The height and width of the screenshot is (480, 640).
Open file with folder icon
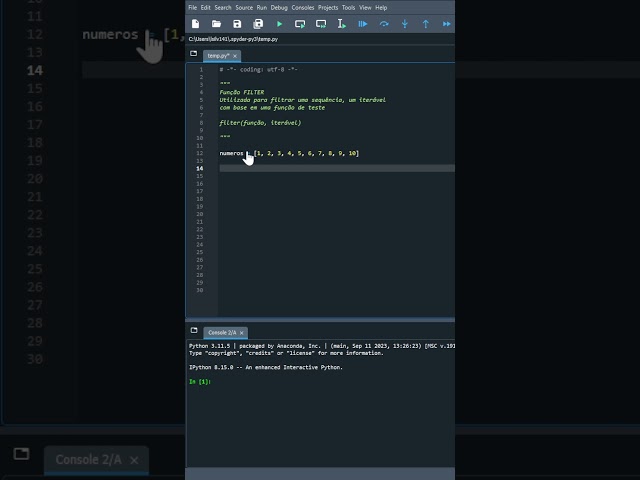216,24
